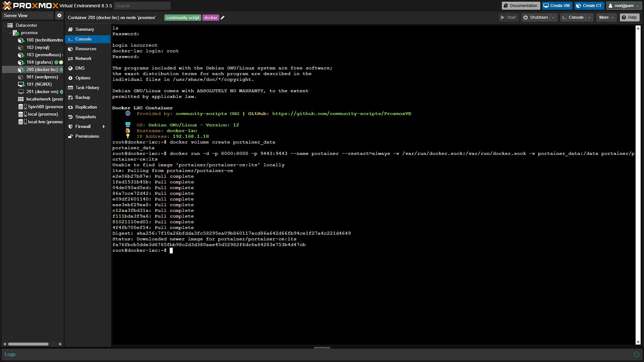Click the Proxmox logo
644x362 pixels.
30,6
